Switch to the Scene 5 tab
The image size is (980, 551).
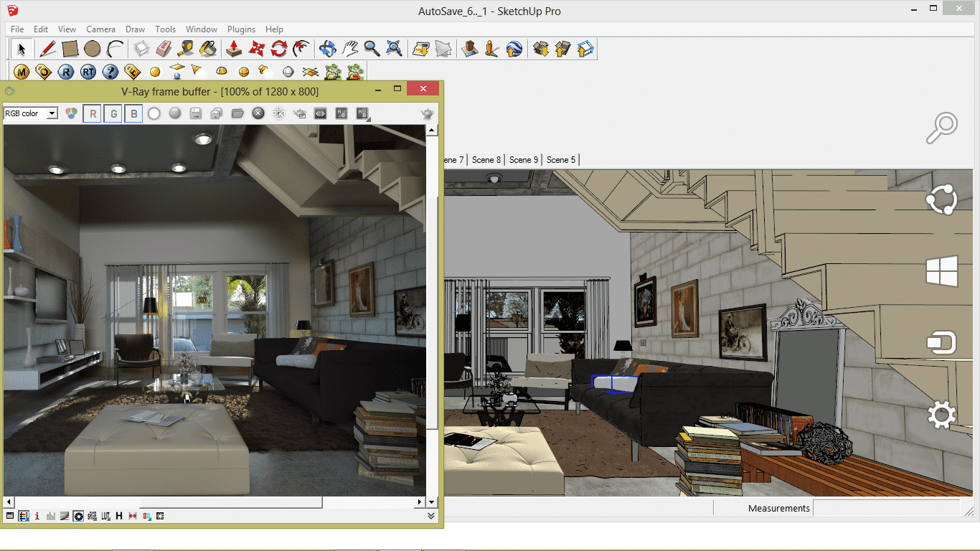[560, 159]
